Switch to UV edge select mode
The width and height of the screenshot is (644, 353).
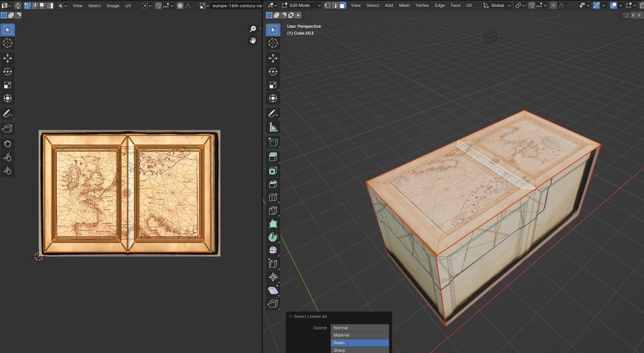coord(35,6)
